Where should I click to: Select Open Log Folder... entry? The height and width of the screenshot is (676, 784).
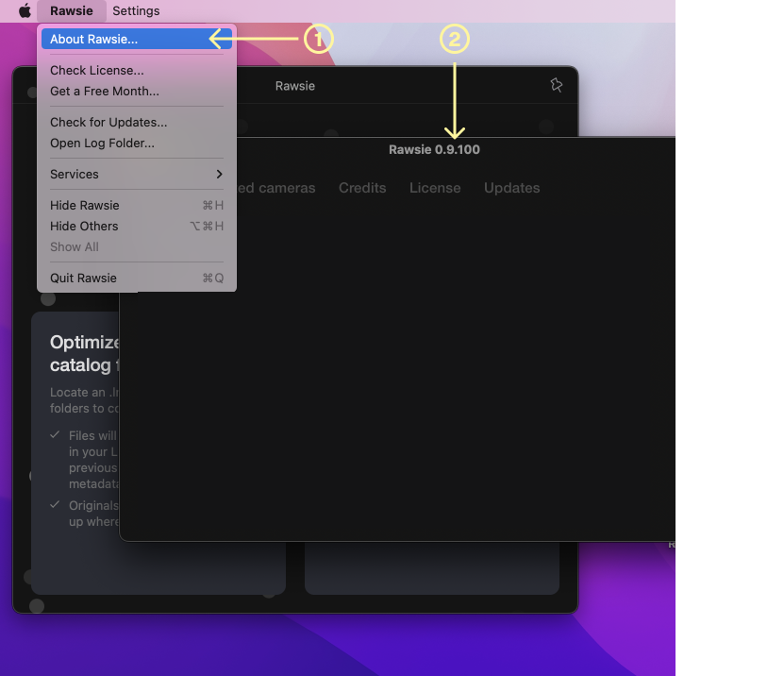pyautogui.click(x=137, y=144)
